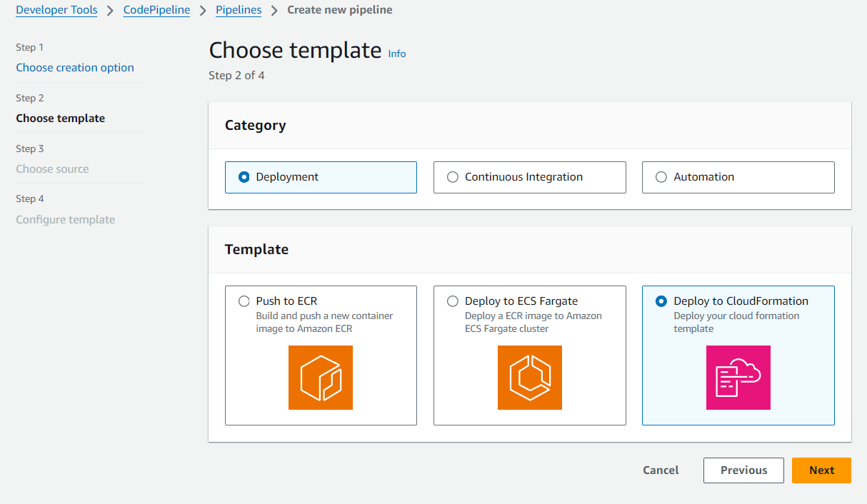Screen dimensions: 867x504
Task: Go back to Choose creation option step
Action: (x=75, y=67)
